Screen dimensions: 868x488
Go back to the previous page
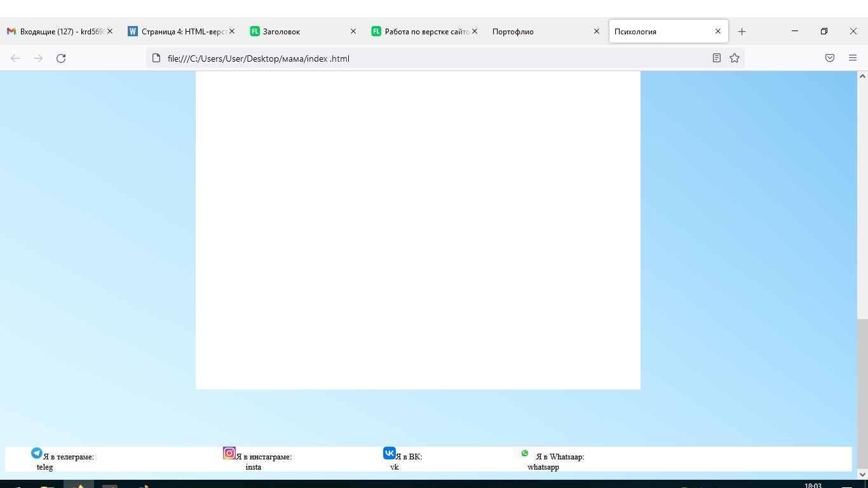point(15,58)
